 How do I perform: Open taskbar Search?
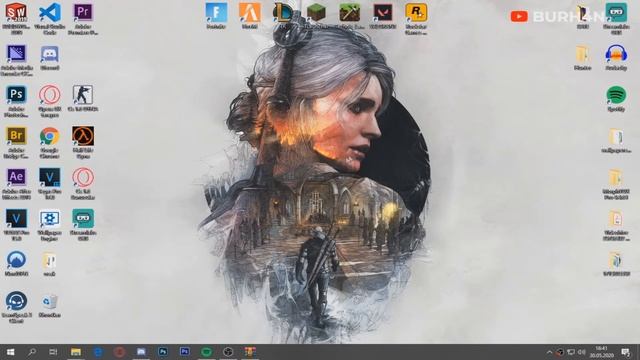pos(32,352)
